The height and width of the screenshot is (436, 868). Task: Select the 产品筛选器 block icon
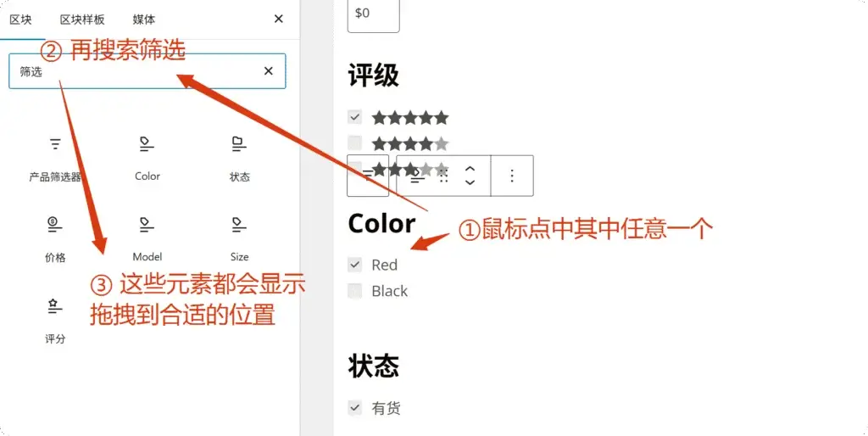55,144
